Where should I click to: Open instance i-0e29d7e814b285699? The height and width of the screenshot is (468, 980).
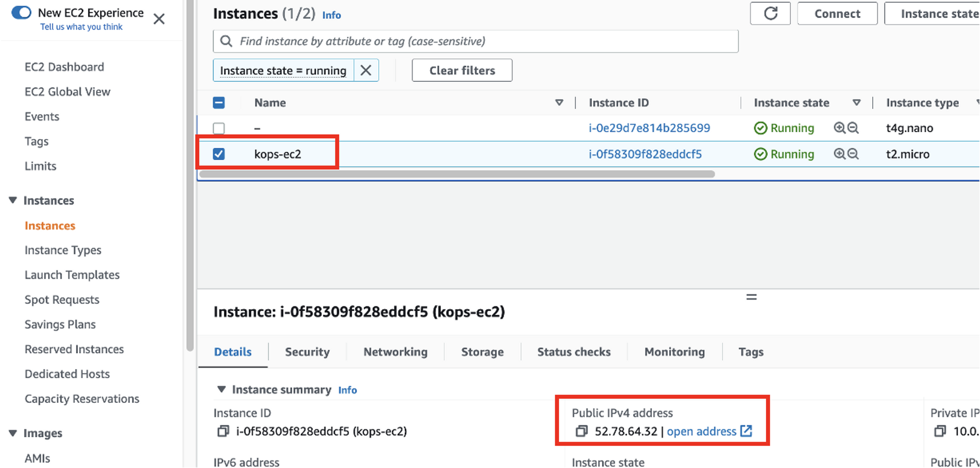tap(649, 128)
